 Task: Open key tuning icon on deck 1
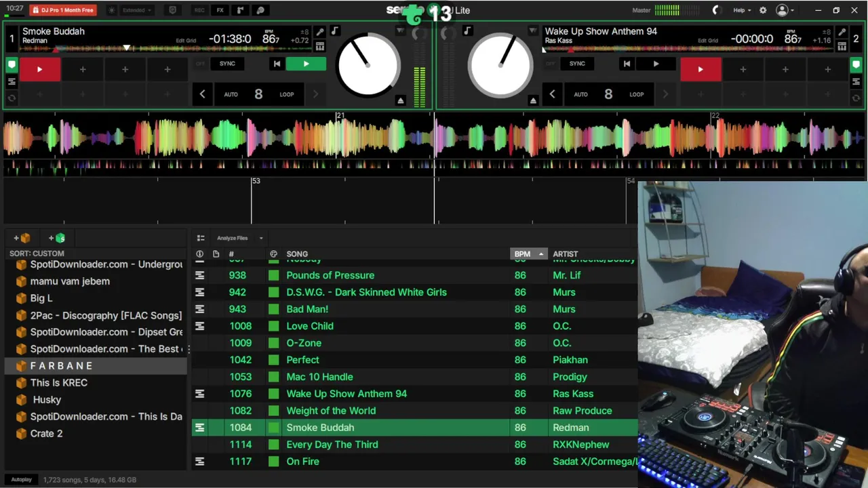click(320, 32)
